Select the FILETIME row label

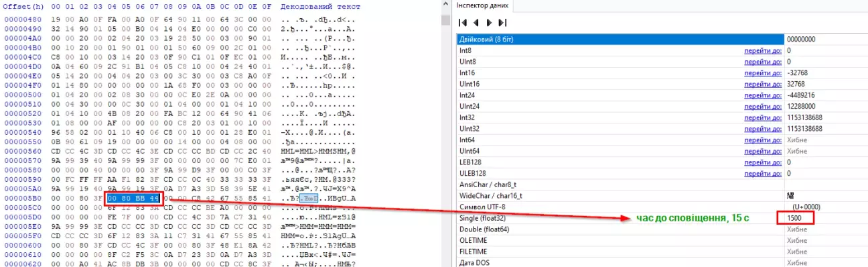[473, 252]
